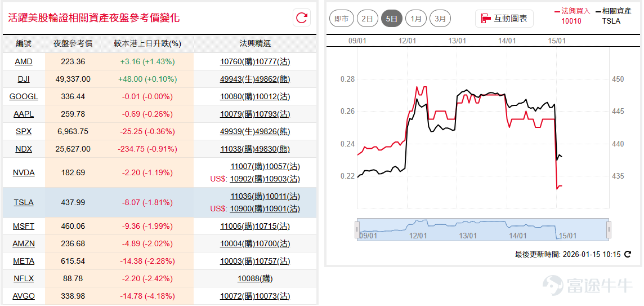Open AVGO put warrant 10073(沽)
The width and height of the screenshot is (644, 306).
[x=272, y=296]
